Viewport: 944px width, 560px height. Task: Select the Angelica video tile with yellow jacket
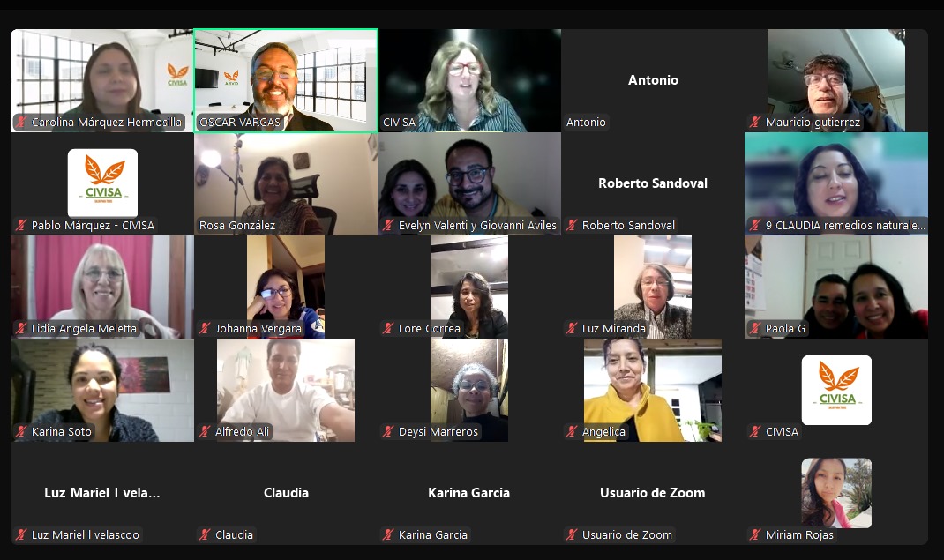pos(653,391)
